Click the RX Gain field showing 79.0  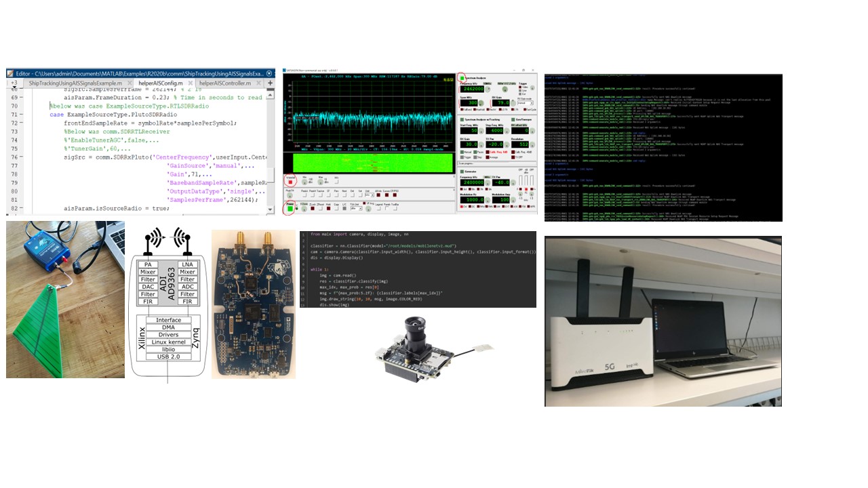pos(501,102)
